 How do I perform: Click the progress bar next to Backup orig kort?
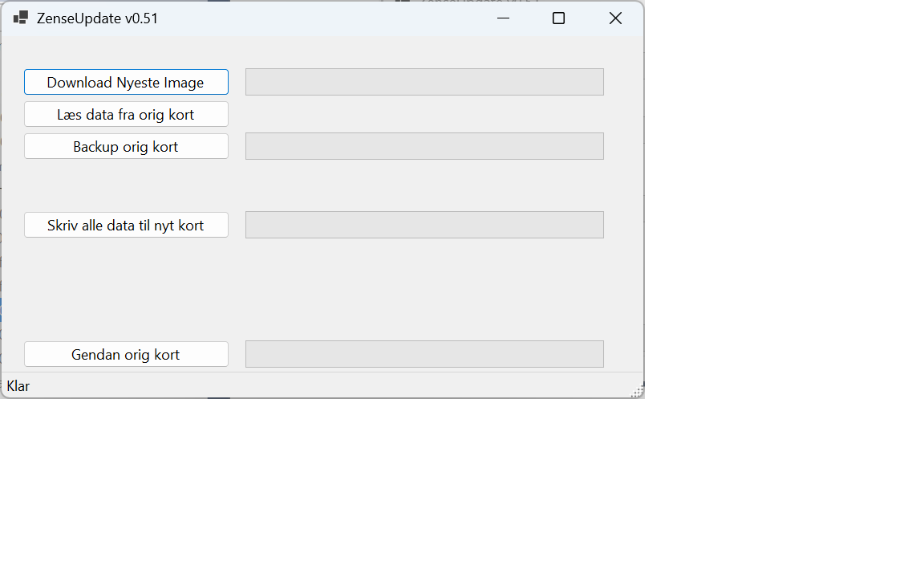tap(424, 146)
